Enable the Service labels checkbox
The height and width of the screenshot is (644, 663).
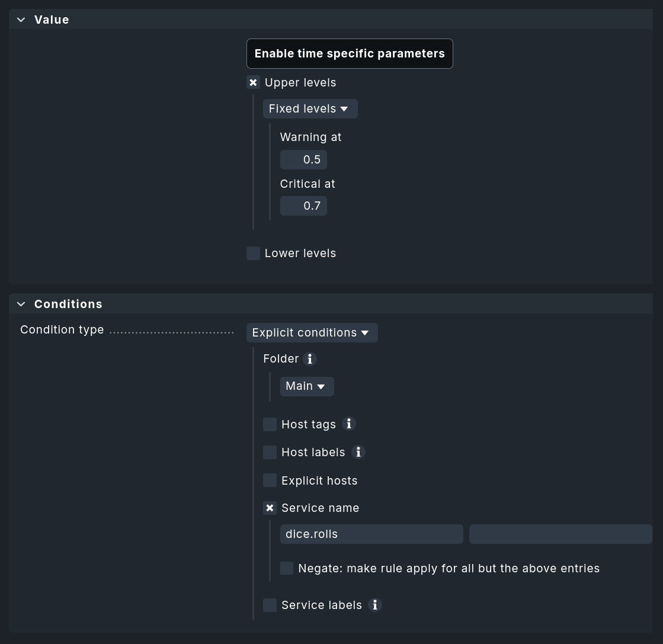[x=270, y=605]
